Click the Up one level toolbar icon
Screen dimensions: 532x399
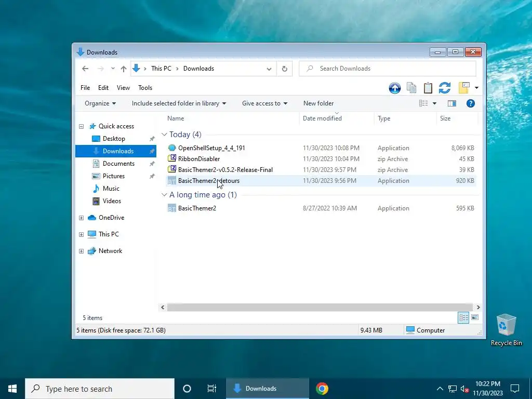pos(395,88)
